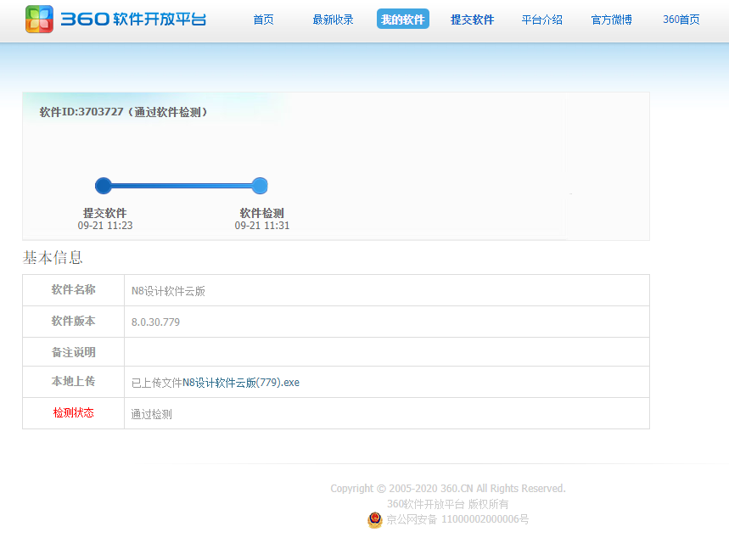Click the 360软件开放平台 title logo text
Screen dimensions: 729x560
[133, 19]
